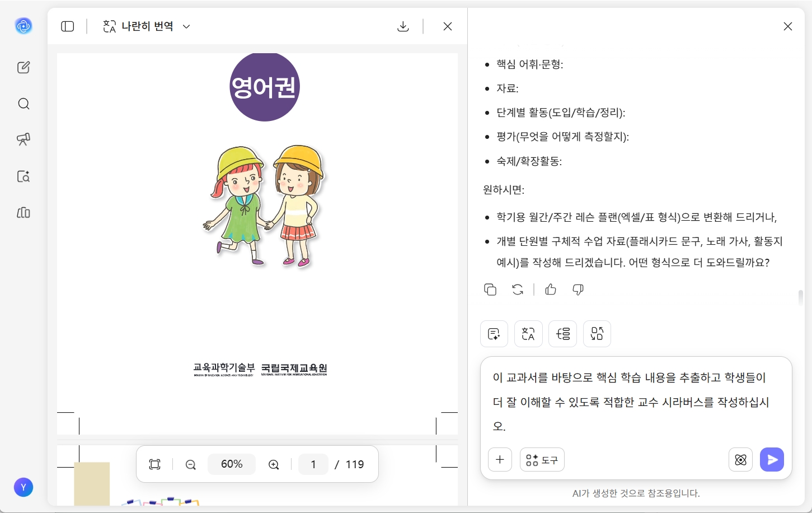Open the AI summary tool above the input

point(494,333)
